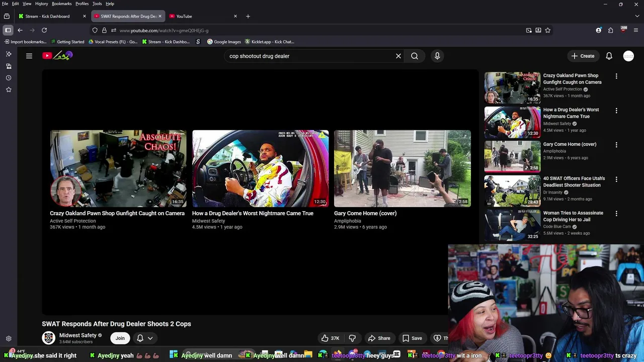Open the tab manager icon left of tabs

[7, 16]
